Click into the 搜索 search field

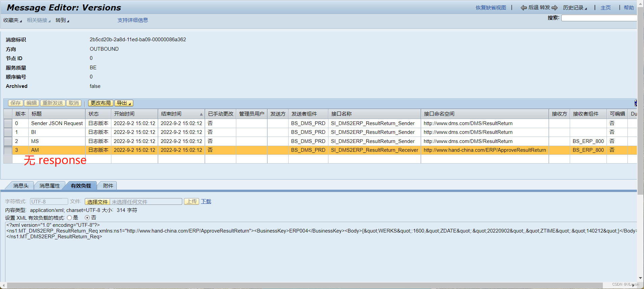[x=599, y=18]
